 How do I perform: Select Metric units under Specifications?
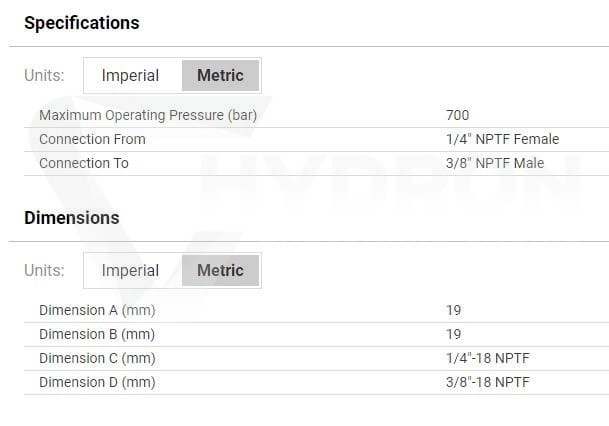pyautogui.click(x=220, y=75)
